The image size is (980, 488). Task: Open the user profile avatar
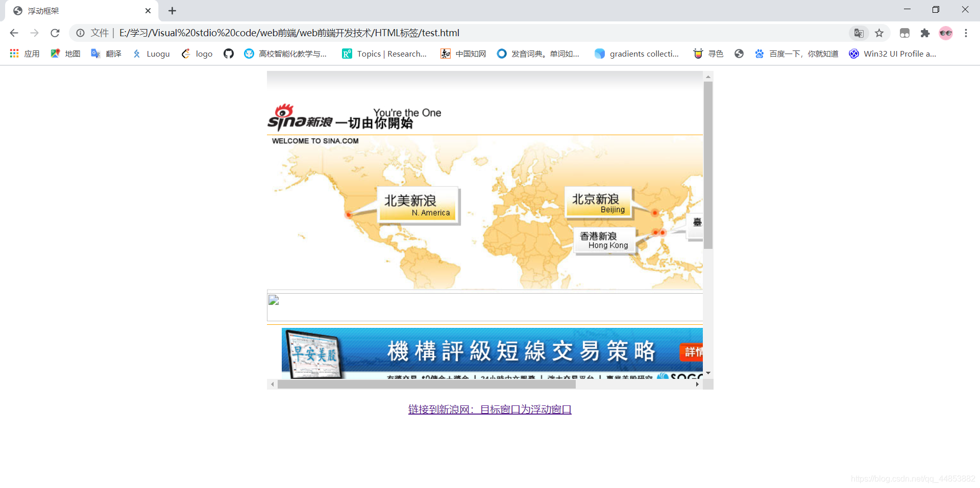pos(946,33)
